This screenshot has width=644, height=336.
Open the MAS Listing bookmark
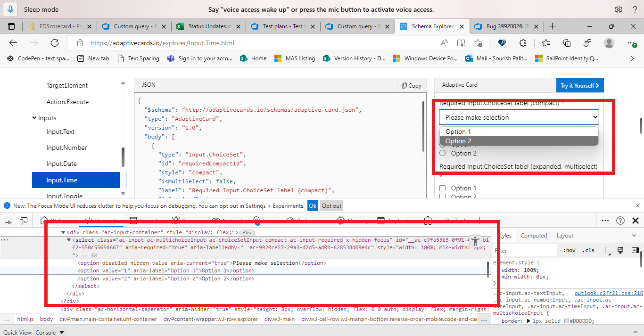point(296,58)
